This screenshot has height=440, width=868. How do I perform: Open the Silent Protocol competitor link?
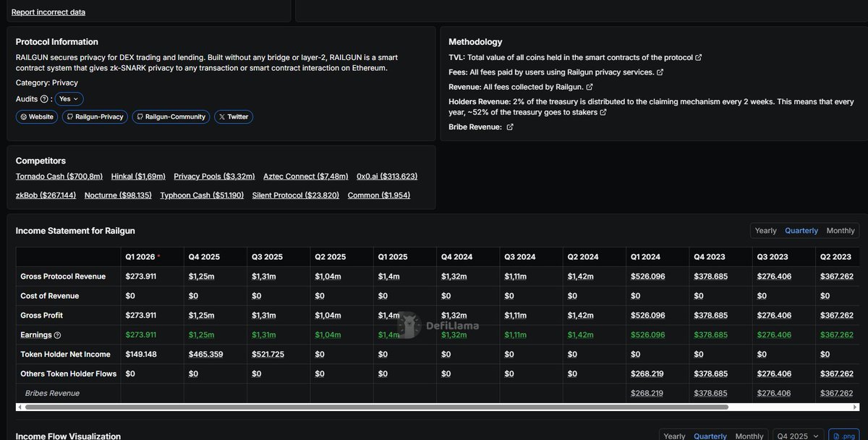tap(296, 195)
